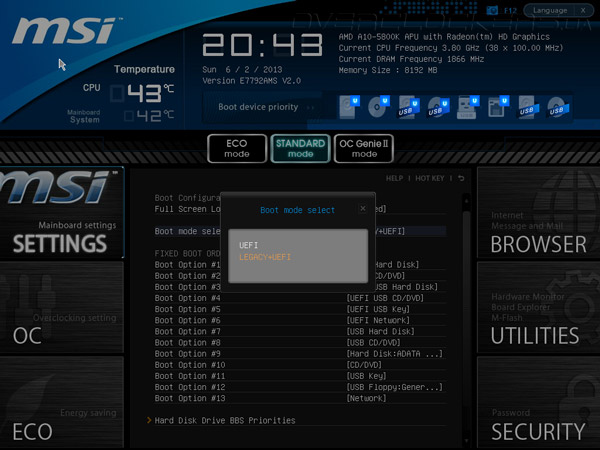600x450 pixels.
Task: Change Boot Option #5 UEFI USB Key value
Action: click(x=378, y=309)
